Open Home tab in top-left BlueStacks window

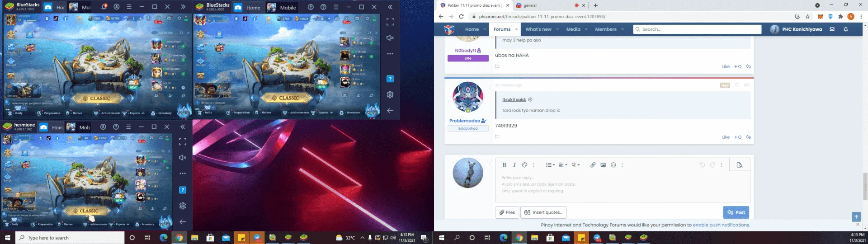55,7
